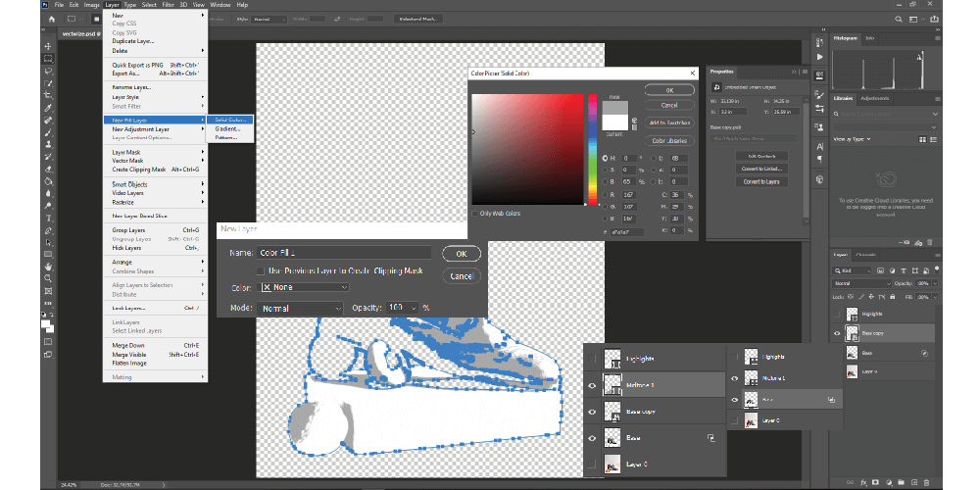
Task: Open Mode Normal dropdown in New Layer dialog
Action: 300,308
